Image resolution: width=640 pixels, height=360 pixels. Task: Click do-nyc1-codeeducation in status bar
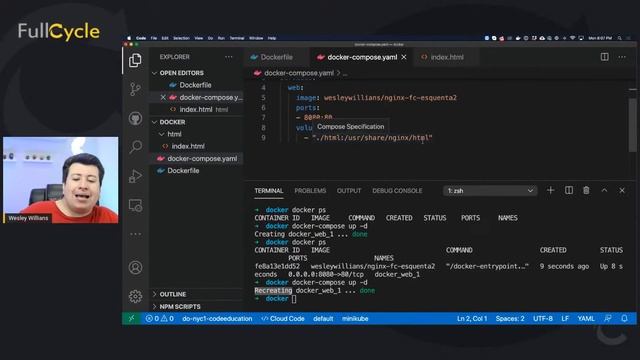tap(217, 318)
